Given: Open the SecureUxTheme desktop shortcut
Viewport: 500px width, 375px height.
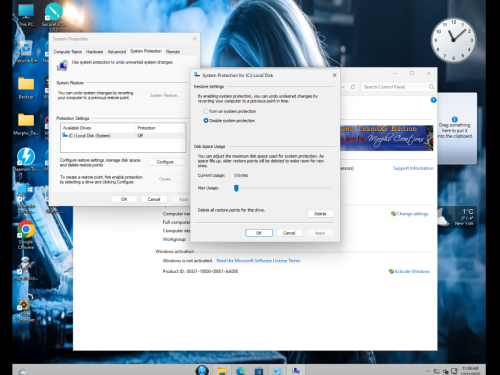Looking at the screenshot, I should coord(53,15).
